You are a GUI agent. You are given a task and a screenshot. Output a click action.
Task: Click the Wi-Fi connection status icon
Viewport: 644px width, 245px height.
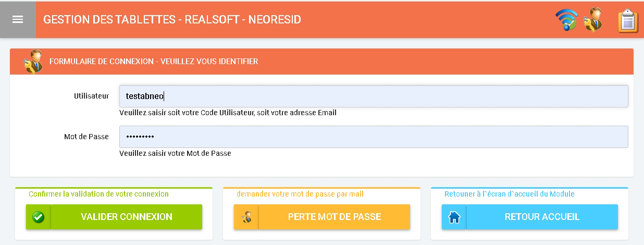(x=566, y=20)
